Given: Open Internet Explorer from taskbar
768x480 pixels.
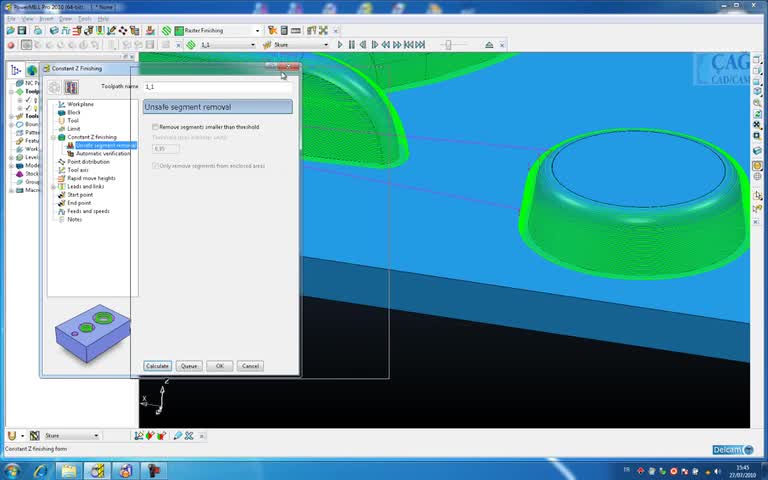Looking at the screenshot, I should coord(40,471).
